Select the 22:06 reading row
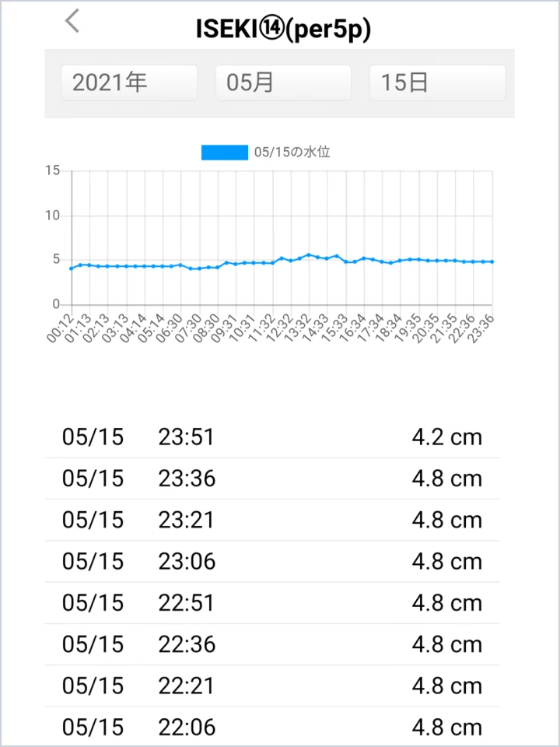This screenshot has width=560, height=747. tap(272, 728)
